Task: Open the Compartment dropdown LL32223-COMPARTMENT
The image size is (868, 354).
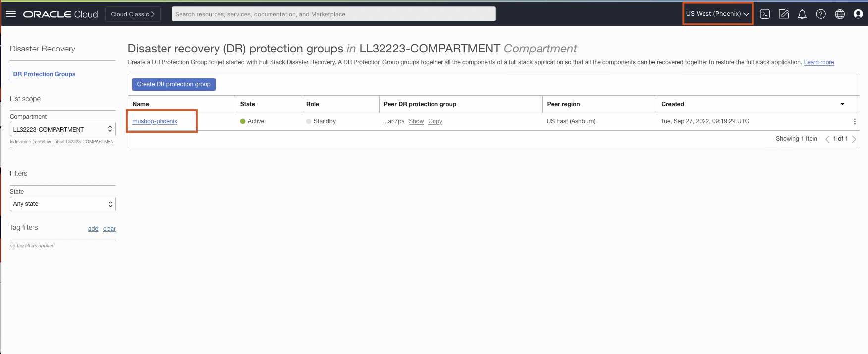Action: [x=63, y=129]
